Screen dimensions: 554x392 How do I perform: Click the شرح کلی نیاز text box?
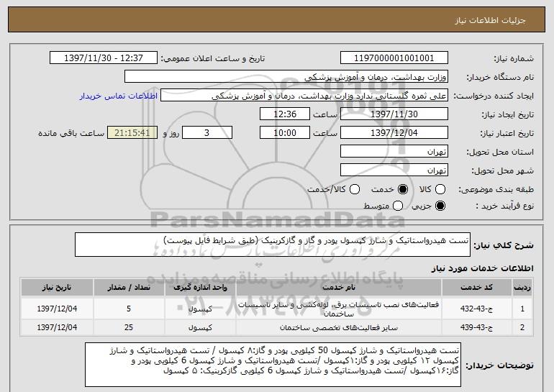(x=273, y=245)
